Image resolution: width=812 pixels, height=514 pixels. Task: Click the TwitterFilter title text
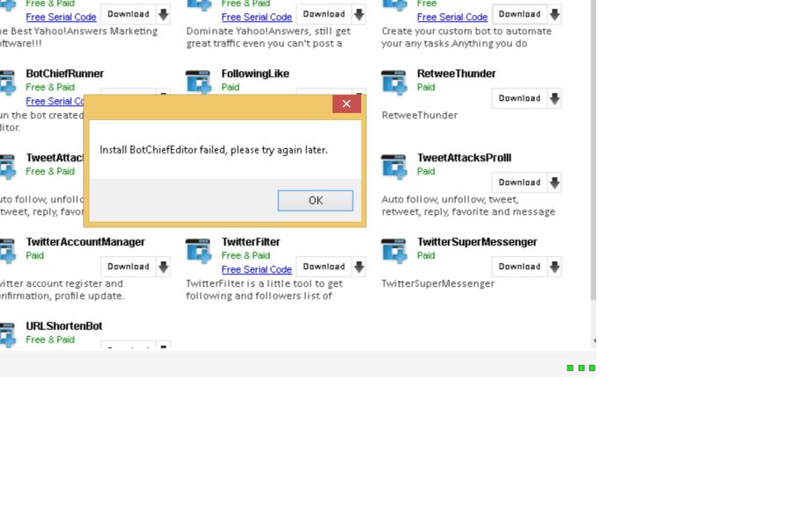251,242
